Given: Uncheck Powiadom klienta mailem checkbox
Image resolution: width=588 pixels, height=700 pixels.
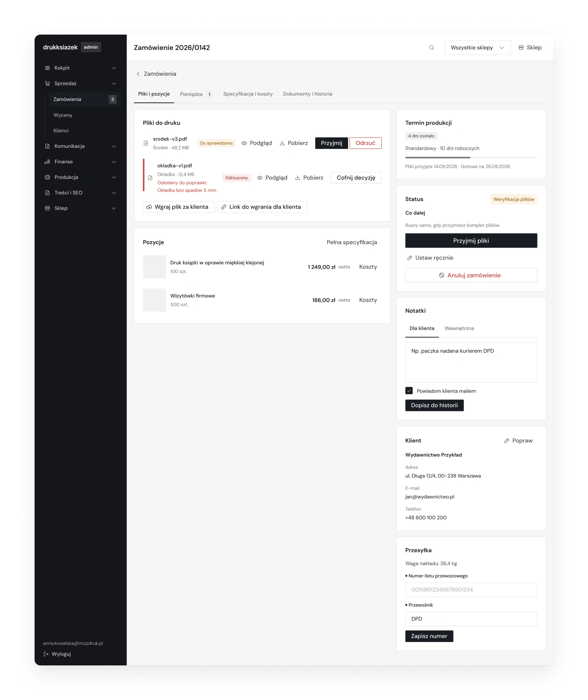Looking at the screenshot, I should 409,391.
